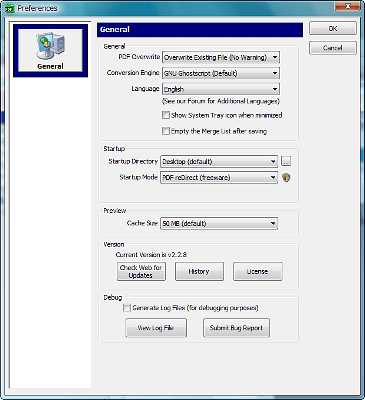Open the Language dropdown
The height and width of the screenshot is (400, 365).
click(x=221, y=89)
